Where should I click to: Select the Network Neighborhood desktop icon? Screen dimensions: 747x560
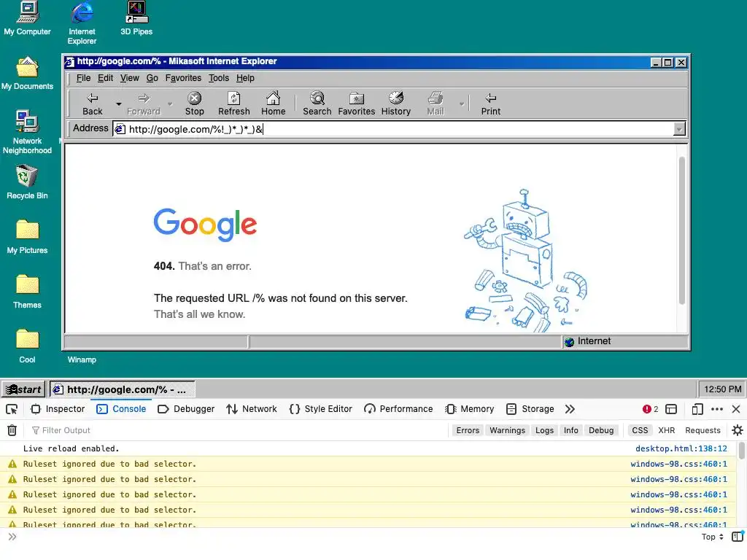(27, 133)
